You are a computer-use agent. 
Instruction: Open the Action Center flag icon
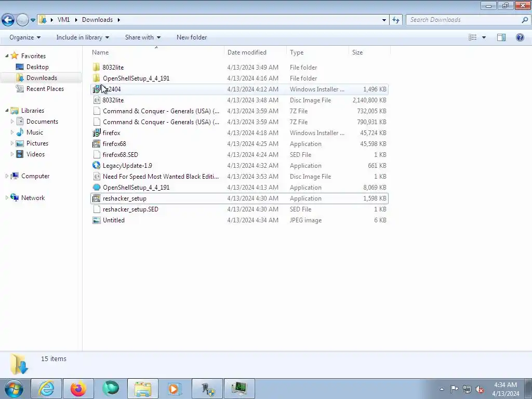tap(454, 389)
